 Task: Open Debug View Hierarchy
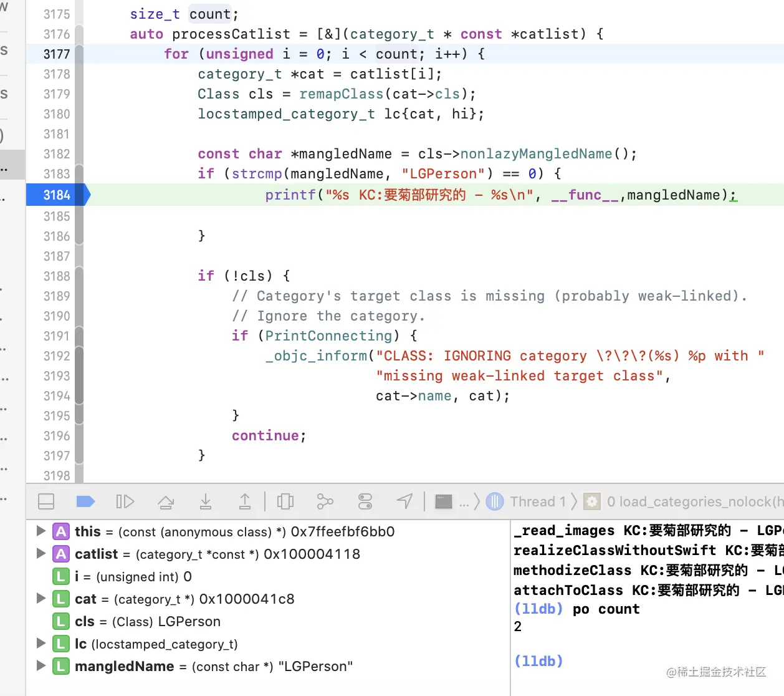(285, 501)
